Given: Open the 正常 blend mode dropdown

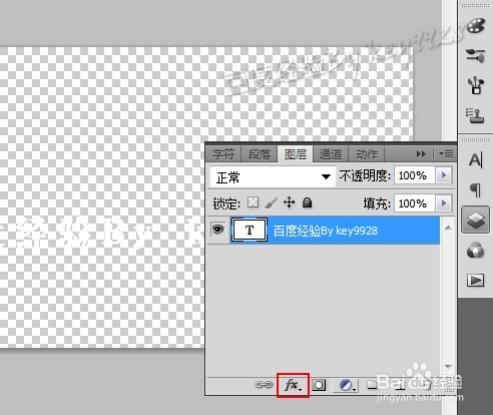Looking at the screenshot, I should [x=273, y=177].
